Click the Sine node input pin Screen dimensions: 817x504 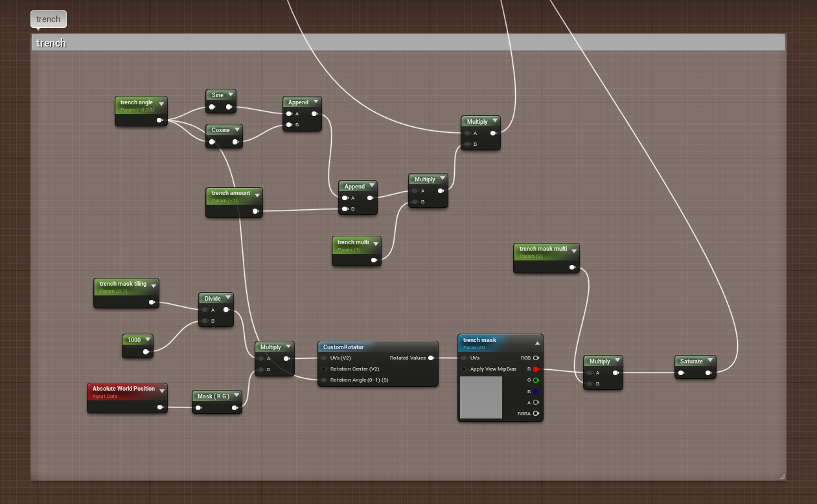tap(212, 107)
